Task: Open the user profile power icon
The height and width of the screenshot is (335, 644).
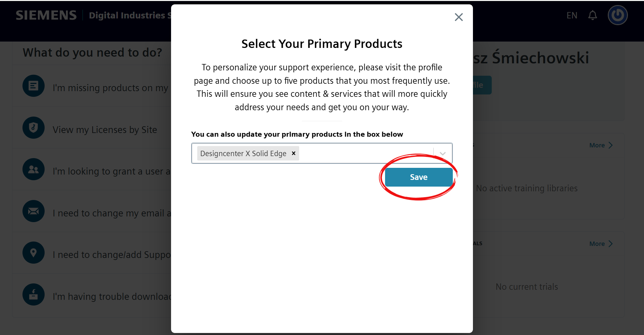Action: [x=618, y=15]
